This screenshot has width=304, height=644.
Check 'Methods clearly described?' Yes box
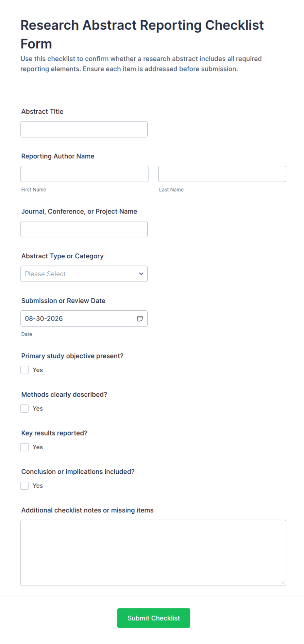point(25,409)
